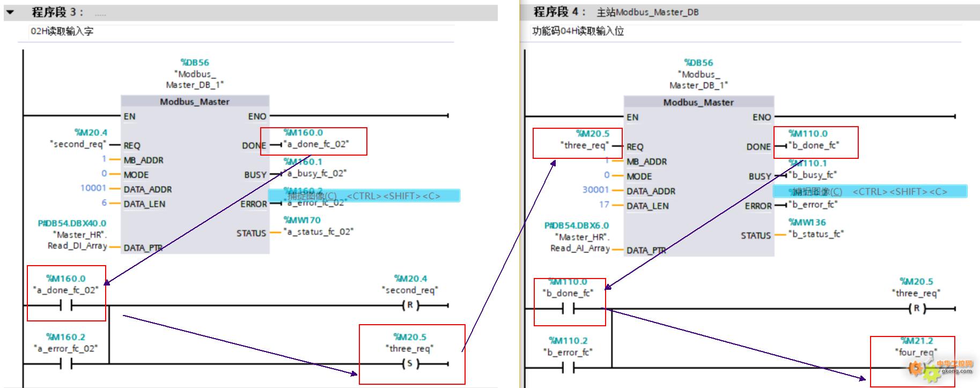Select the "b_error_fc" tag at ERROR output
Viewport: 980px width, 388px height.
coord(813,204)
